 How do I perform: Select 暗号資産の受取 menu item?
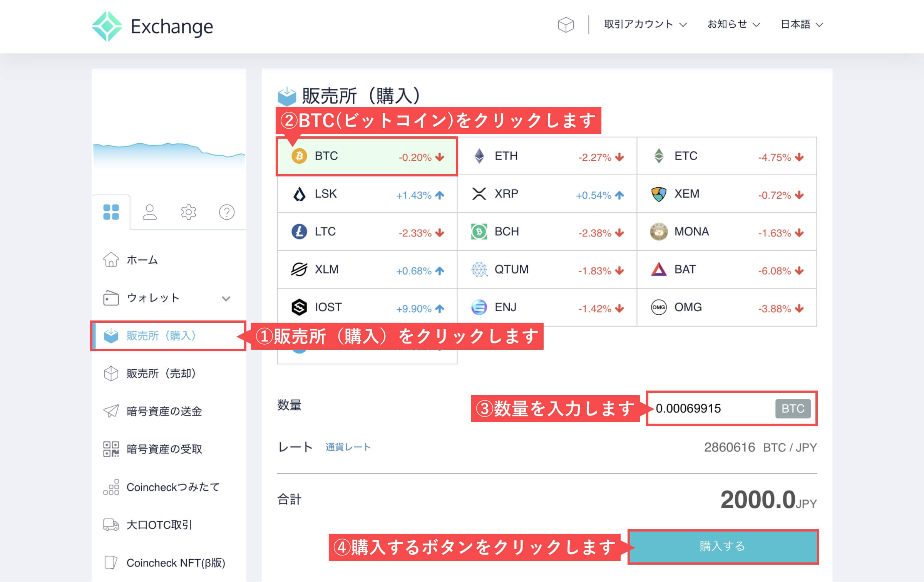(169, 449)
